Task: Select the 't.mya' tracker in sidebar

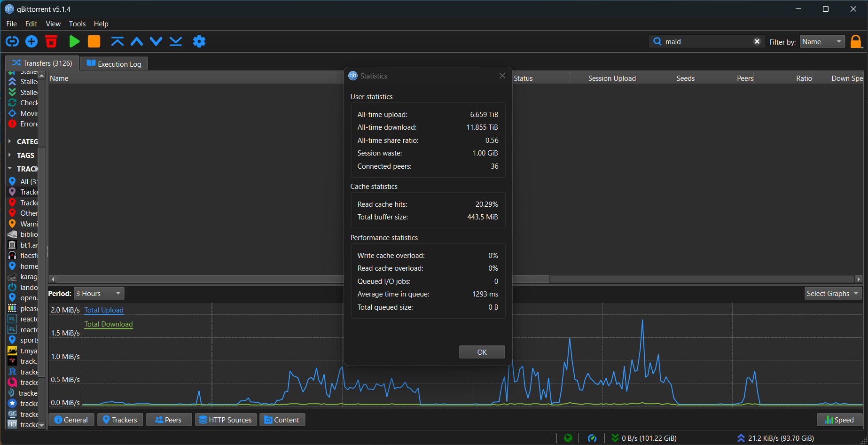Action: 23,351
